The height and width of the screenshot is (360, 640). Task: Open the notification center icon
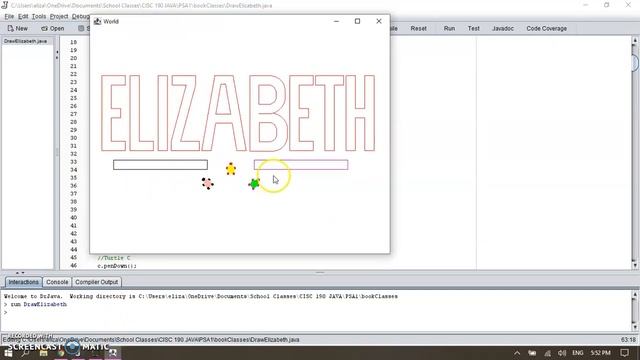pos(624,353)
